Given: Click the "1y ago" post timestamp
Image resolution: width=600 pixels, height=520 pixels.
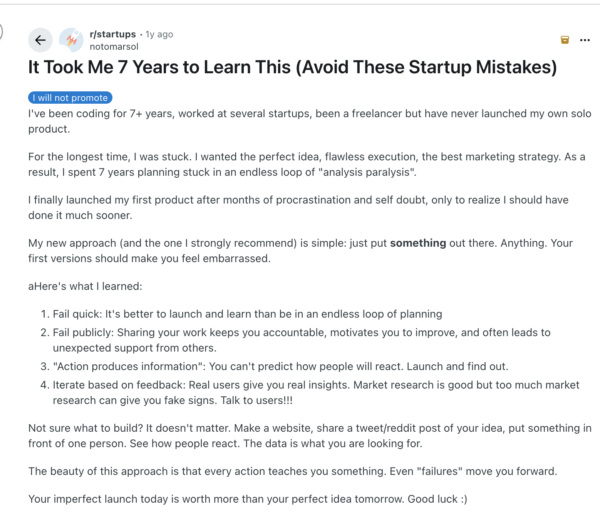Looking at the screenshot, I should pyautogui.click(x=158, y=34).
